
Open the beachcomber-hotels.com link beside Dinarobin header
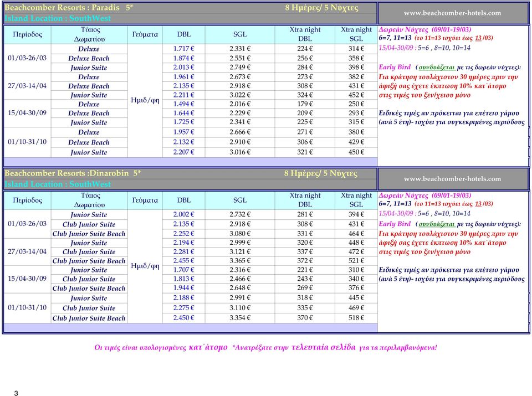pyautogui.click(x=452, y=179)
